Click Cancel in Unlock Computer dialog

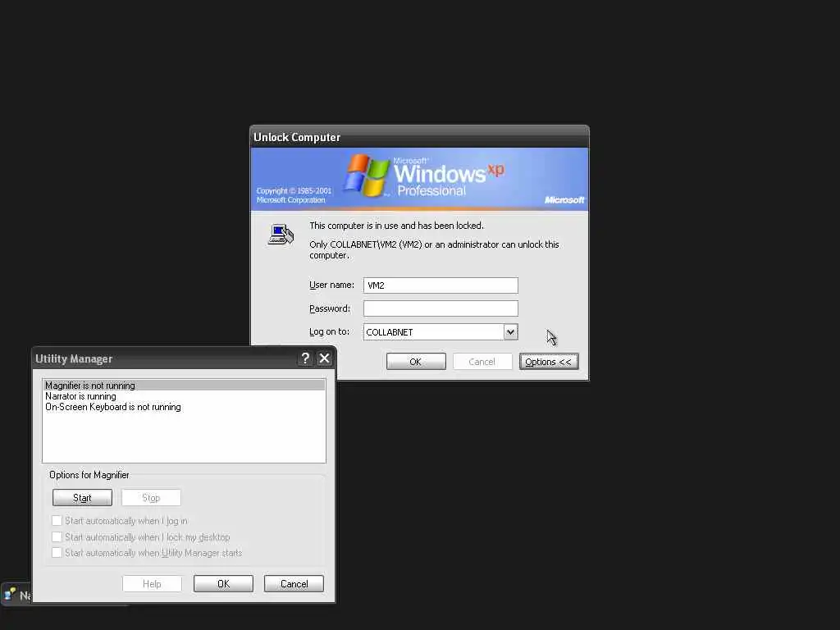tap(482, 362)
